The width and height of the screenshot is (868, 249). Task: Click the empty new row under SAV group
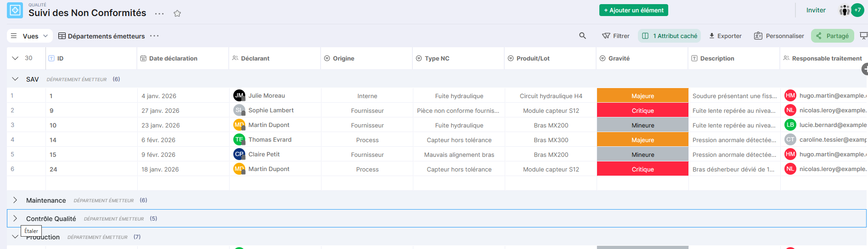point(436,183)
